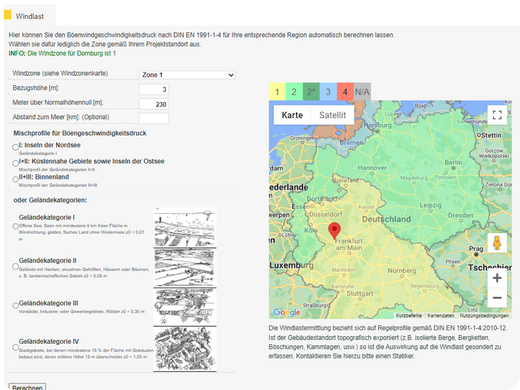The image size is (520, 390).
Task: Click the 'Stuttgart' city label on map
Action: point(360,293)
